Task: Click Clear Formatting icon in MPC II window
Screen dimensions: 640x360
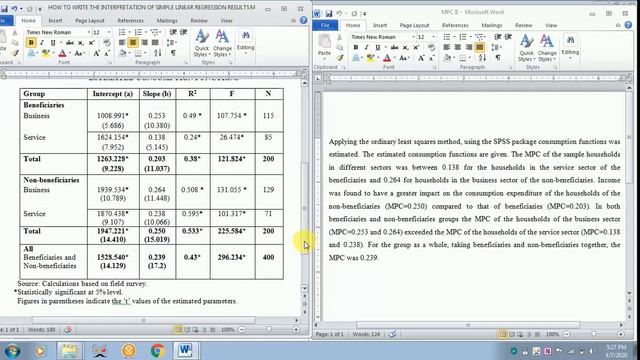Action: click(x=431, y=47)
